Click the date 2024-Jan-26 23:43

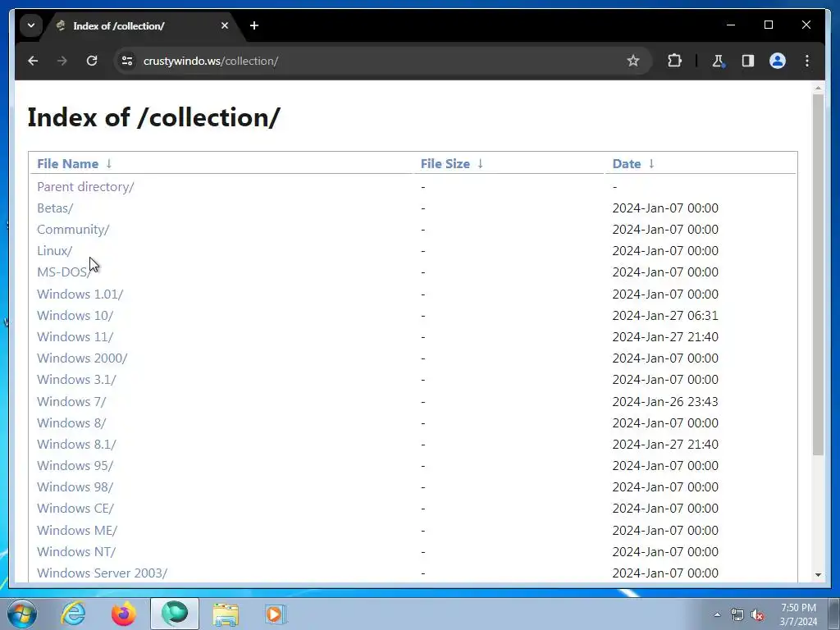(x=665, y=402)
